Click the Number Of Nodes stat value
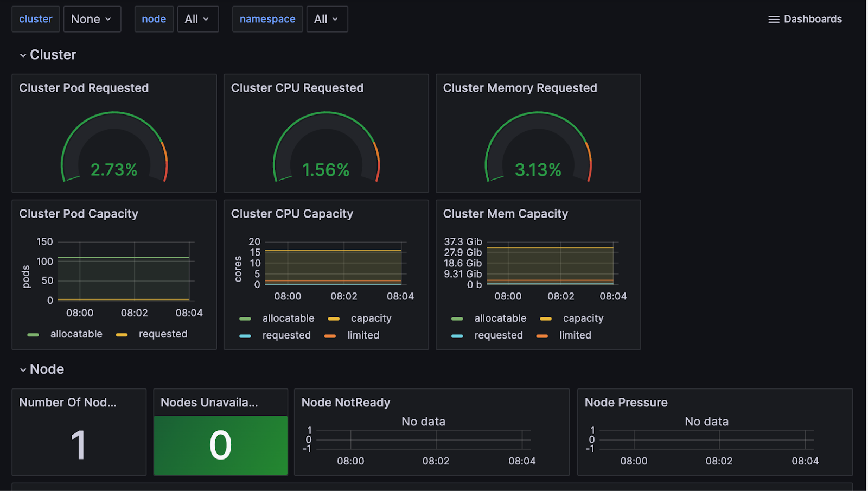Viewport: 868px width, 491px height. tap(78, 445)
